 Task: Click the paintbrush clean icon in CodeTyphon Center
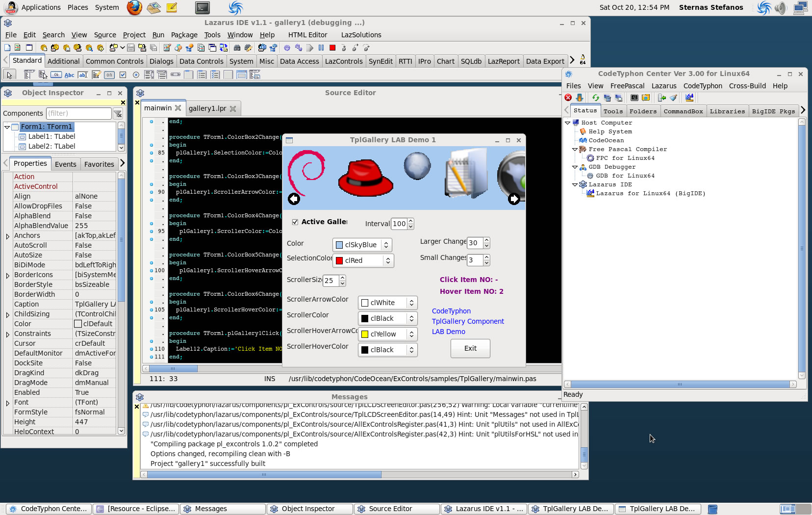point(673,98)
